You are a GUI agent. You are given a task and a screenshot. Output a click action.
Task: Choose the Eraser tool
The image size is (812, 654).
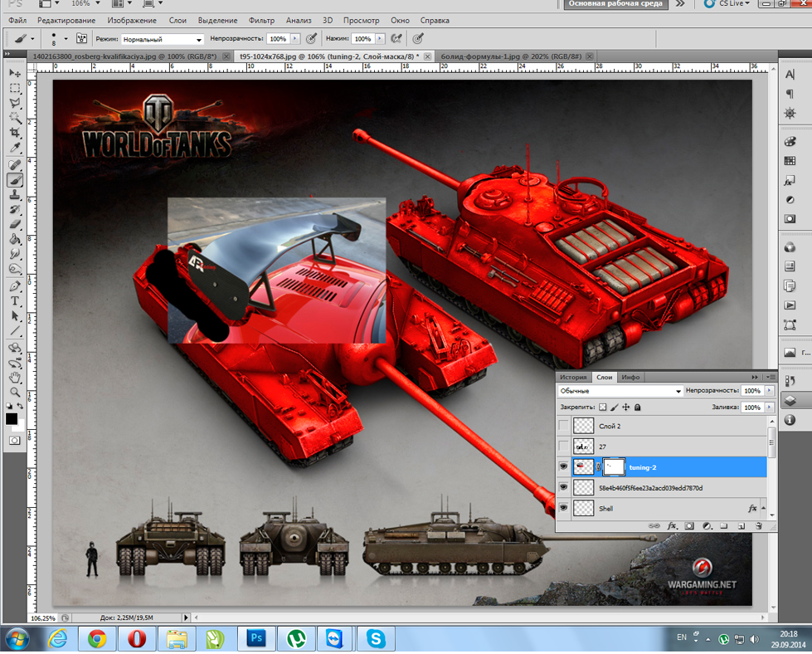coord(15,224)
